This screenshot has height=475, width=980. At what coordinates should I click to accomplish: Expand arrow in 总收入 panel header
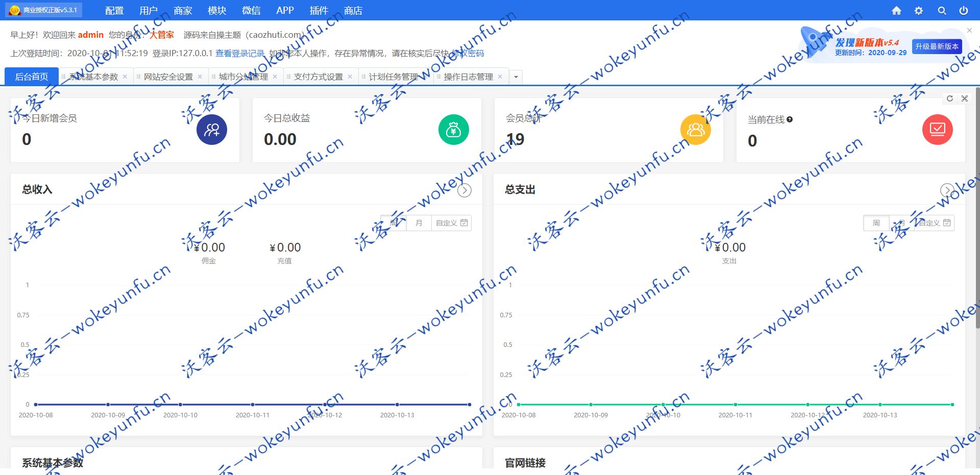point(464,190)
